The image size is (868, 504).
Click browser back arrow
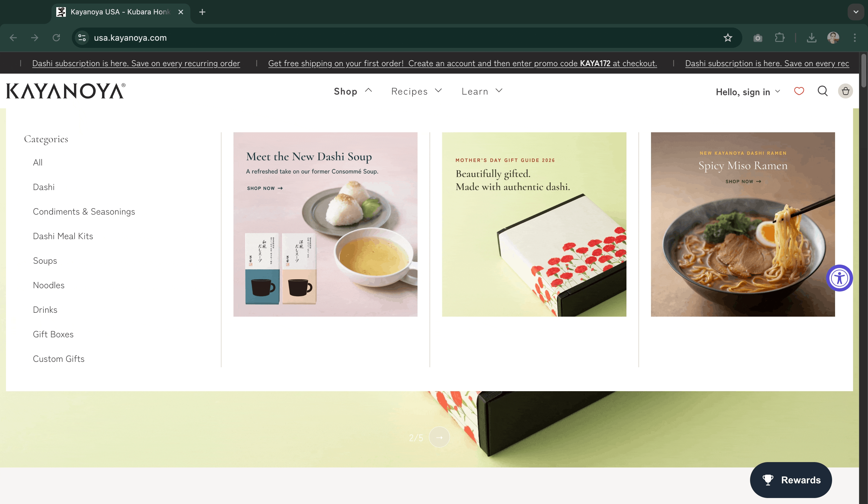pos(13,38)
